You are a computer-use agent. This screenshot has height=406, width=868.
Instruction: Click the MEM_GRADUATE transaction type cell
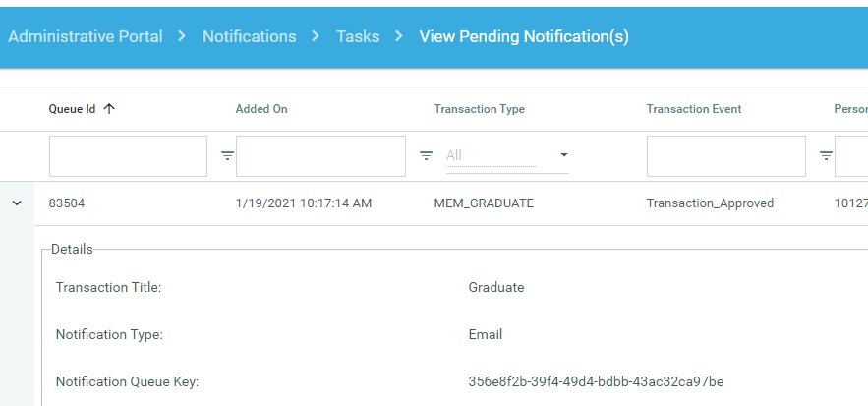point(483,203)
